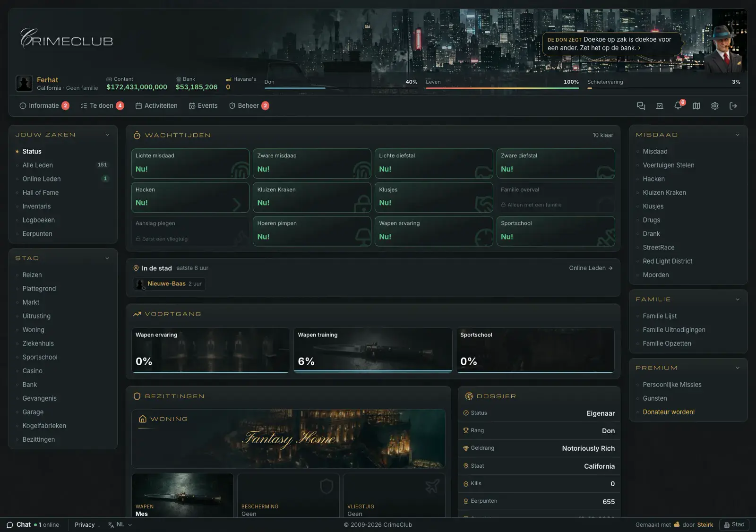Open the notifications bell icon

click(678, 105)
